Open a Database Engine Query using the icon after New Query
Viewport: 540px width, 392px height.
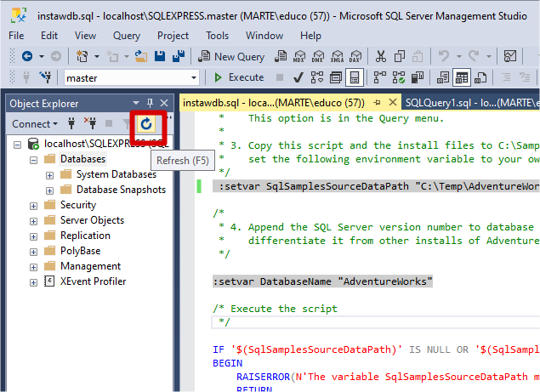(x=281, y=56)
